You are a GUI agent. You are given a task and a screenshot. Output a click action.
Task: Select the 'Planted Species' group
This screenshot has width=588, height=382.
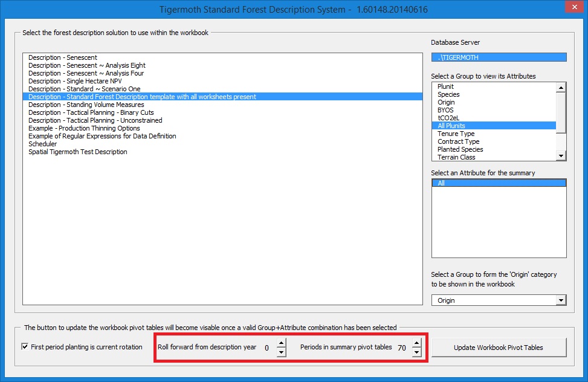(494, 149)
